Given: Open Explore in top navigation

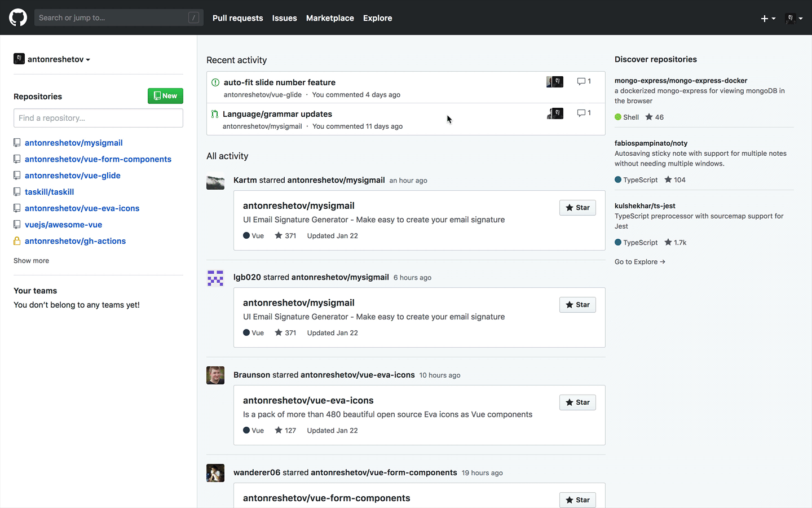Looking at the screenshot, I should point(377,18).
